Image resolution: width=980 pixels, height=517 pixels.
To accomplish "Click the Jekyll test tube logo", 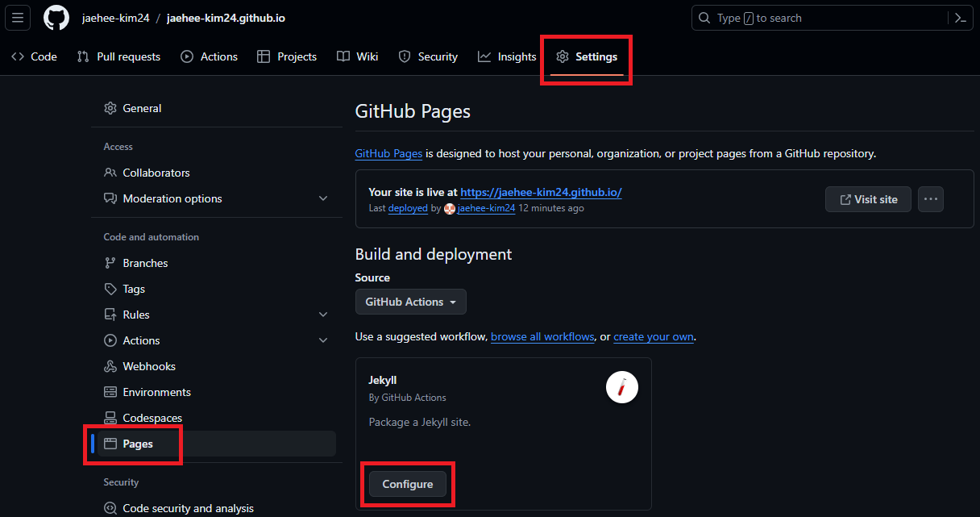I will (x=622, y=388).
